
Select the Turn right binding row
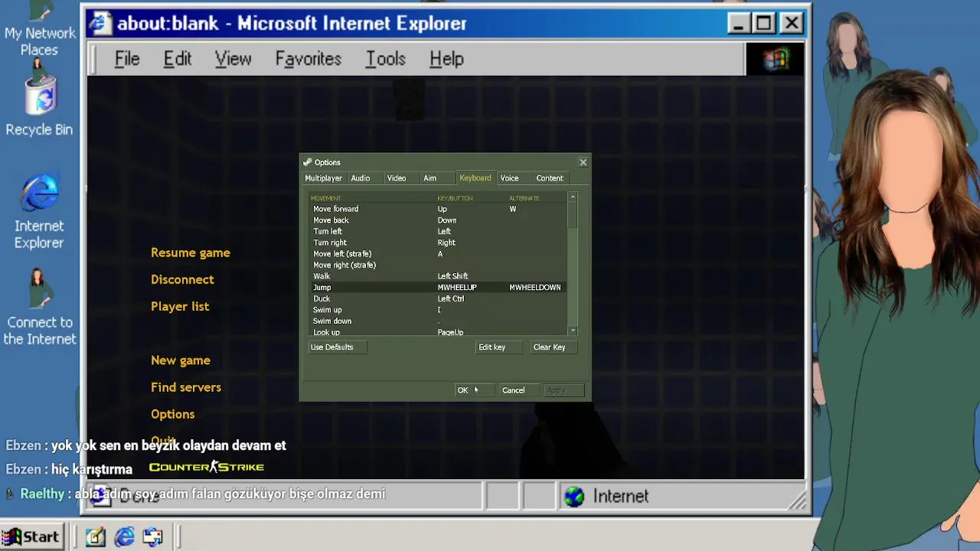coord(438,243)
